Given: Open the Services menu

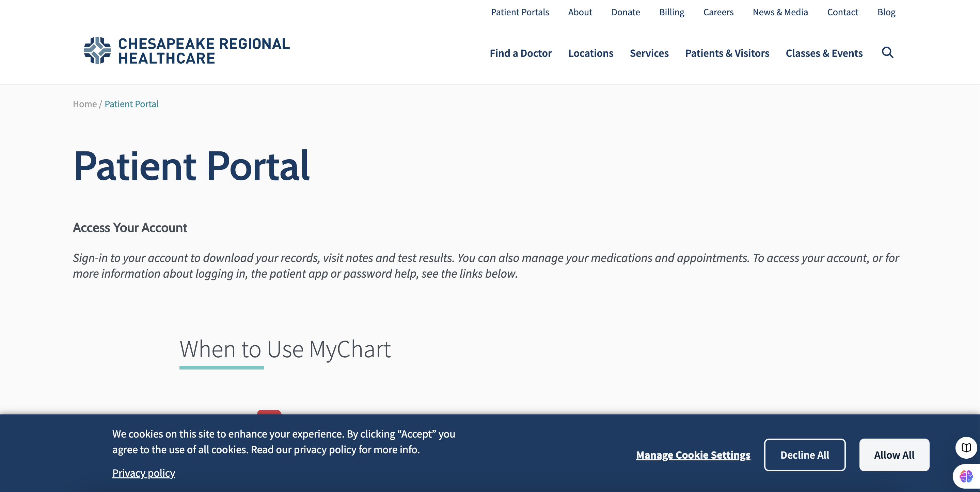Looking at the screenshot, I should click(649, 53).
